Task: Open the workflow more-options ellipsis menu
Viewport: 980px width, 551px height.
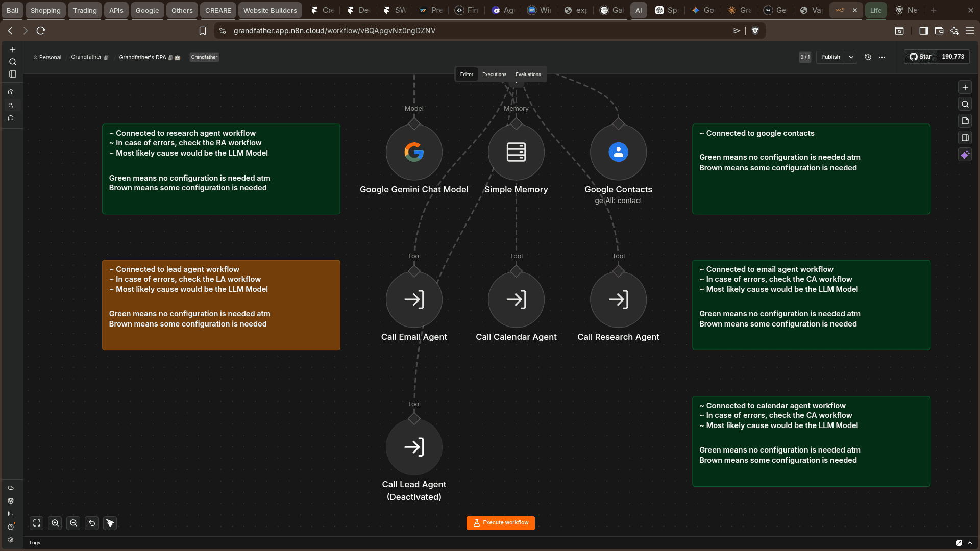Action: click(882, 57)
